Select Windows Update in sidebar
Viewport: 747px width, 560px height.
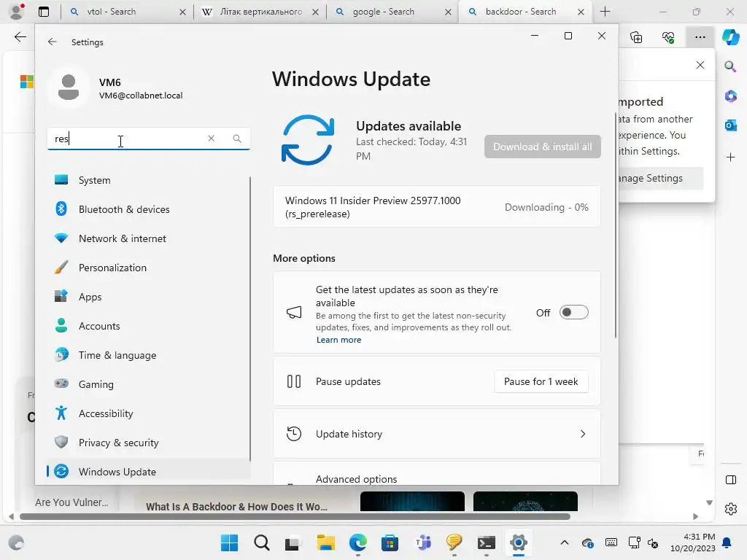click(149, 472)
